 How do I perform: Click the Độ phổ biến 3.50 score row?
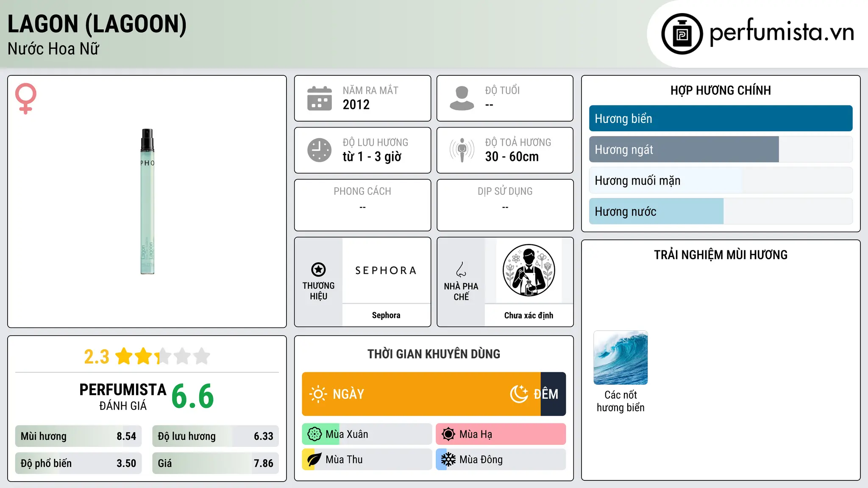click(x=78, y=463)
